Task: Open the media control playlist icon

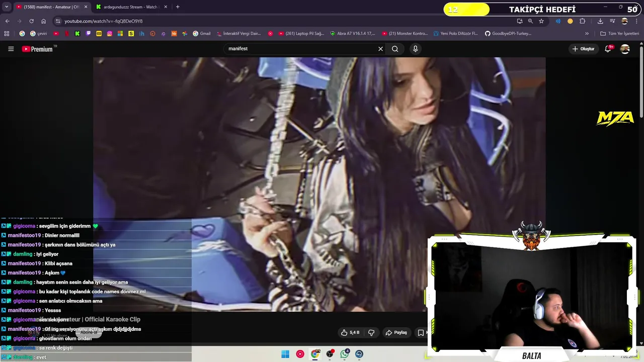Action: tap(612, 21)
